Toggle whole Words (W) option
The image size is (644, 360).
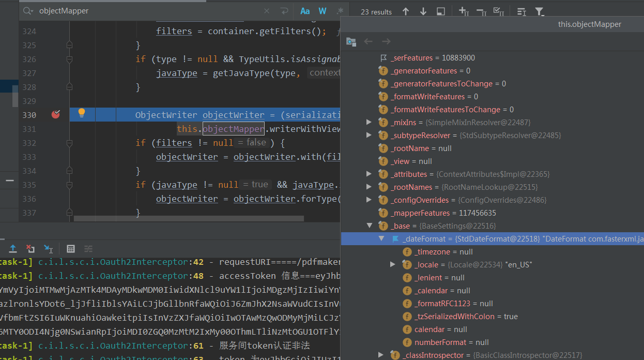click(x=323, y=11)
